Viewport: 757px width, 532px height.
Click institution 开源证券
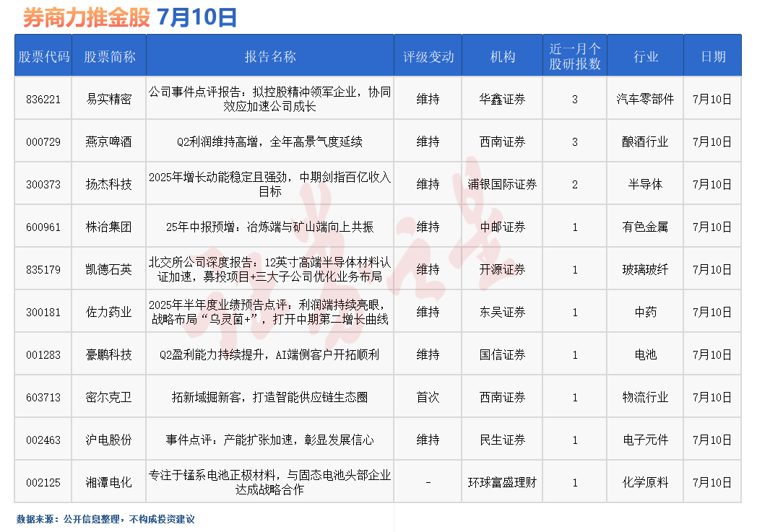tap(502, 270)
